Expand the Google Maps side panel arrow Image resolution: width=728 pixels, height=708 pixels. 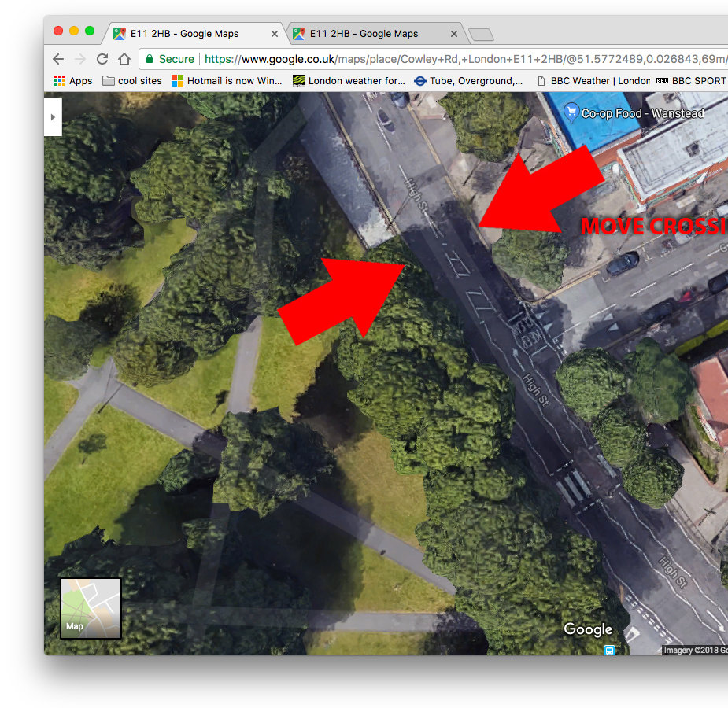coord(53,116)
